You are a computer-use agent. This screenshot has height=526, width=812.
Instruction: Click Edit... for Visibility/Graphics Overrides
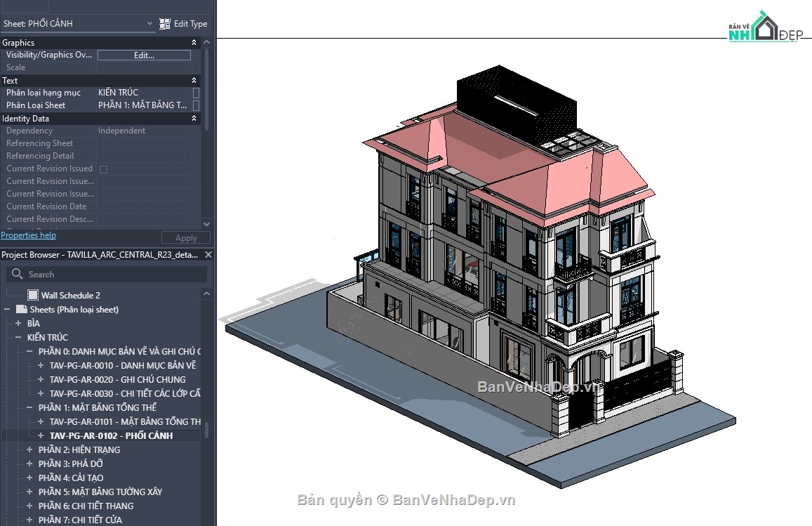click(x=144, y=55)
